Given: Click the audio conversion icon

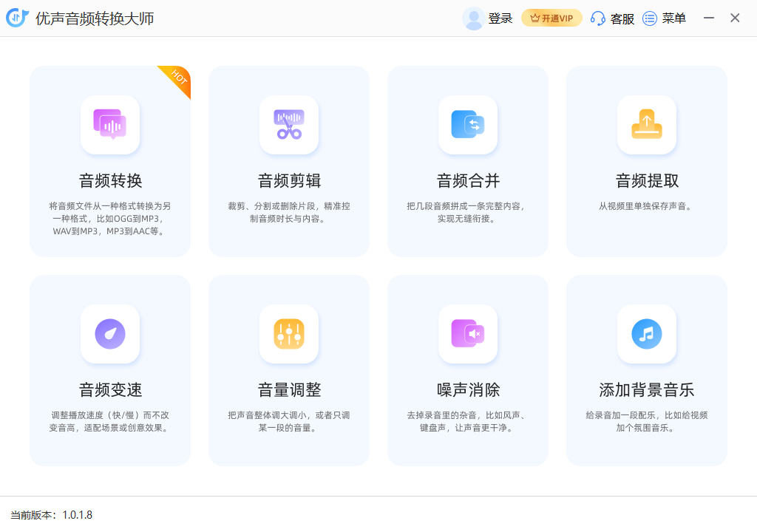Looking at the screenshot, I should click(110, 125).
